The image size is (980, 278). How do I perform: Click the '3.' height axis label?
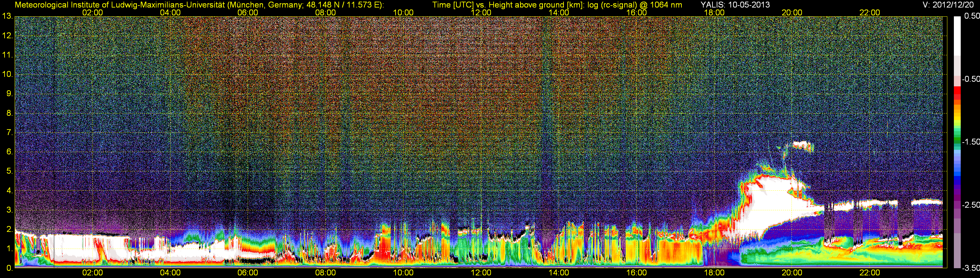click(9, 210)
